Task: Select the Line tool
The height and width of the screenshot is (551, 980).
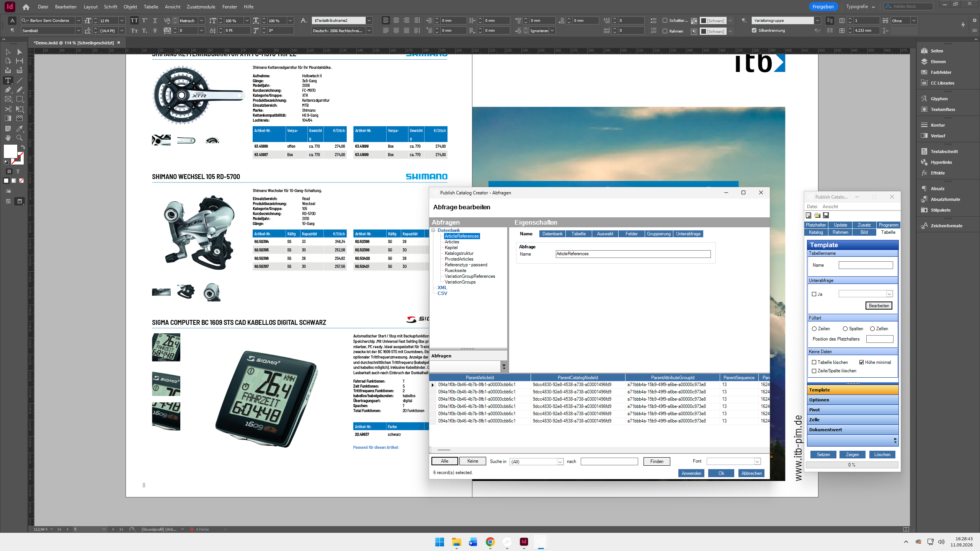Action: click(20, 80)
